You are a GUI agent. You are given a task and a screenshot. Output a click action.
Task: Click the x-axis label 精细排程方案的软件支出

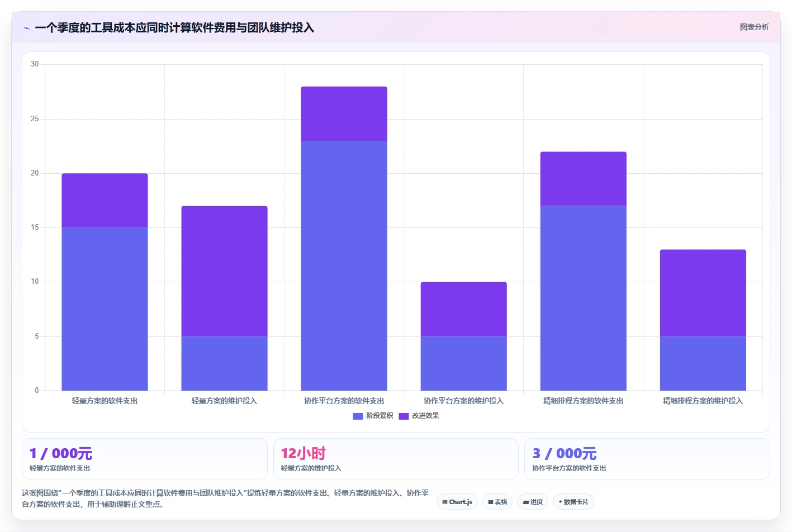[x=583, y=401]
